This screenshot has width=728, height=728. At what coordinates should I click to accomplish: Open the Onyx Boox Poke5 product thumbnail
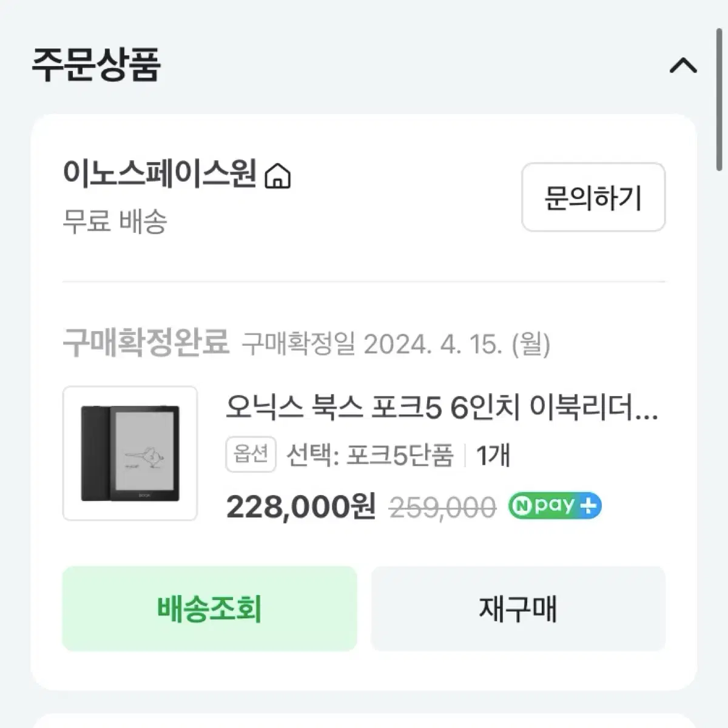(x=130, y=453)
